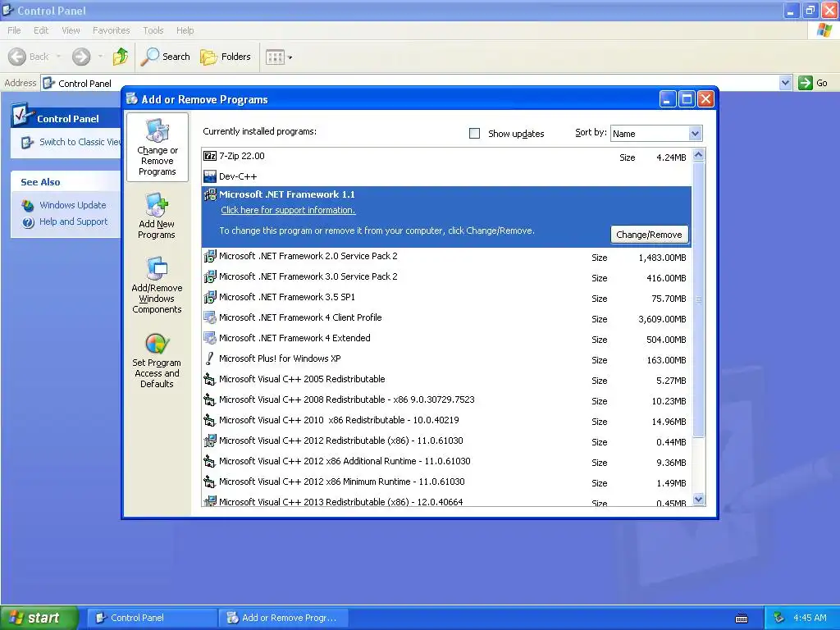Open Set Program Access and Defaults icon
Image resolution: width=840 pixels, height=630 pixels.
click(x=157, y=360)
